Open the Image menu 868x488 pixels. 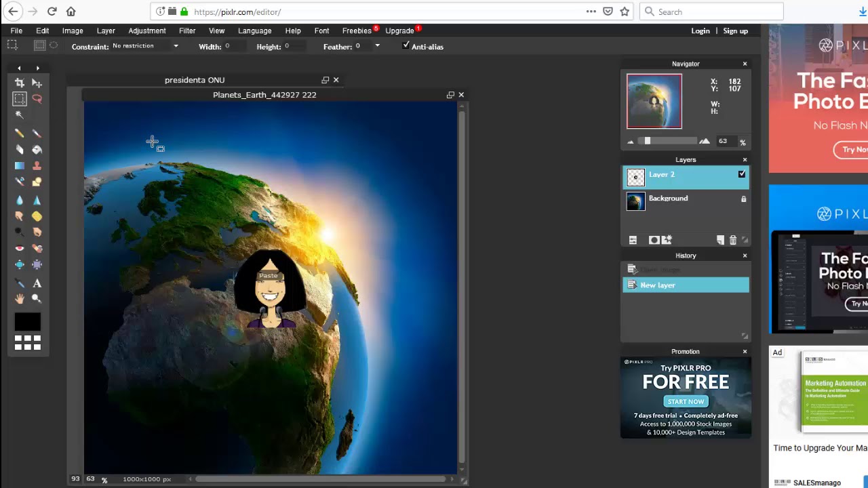click(73, 30)
